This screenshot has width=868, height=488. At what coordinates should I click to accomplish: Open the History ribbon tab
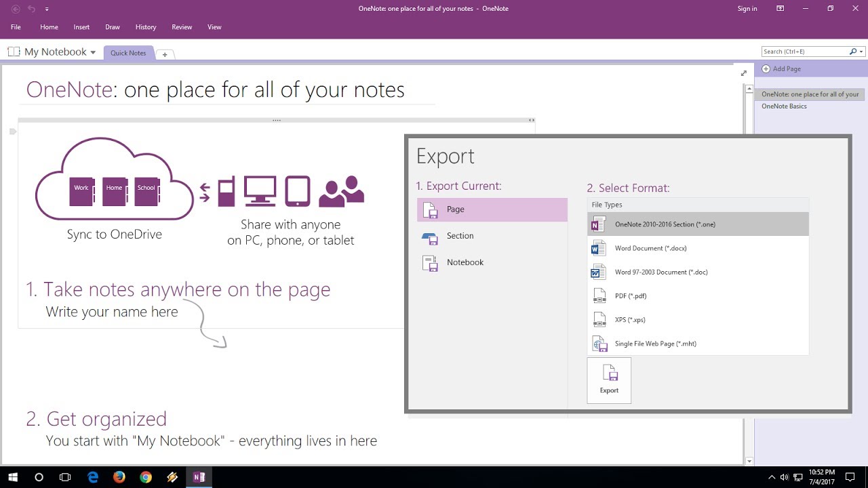coord(146,27)
